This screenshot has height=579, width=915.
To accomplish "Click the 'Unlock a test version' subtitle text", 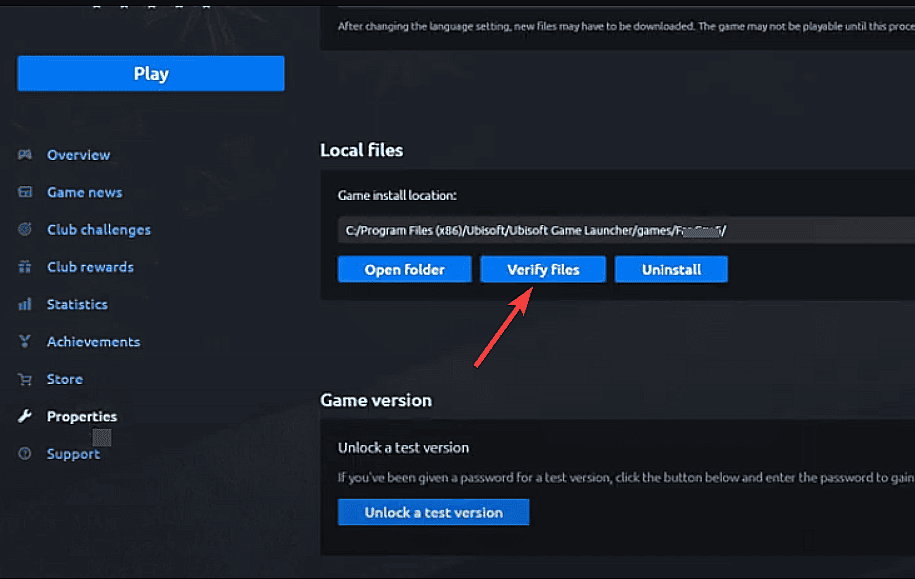I will (x=403, y=448).
